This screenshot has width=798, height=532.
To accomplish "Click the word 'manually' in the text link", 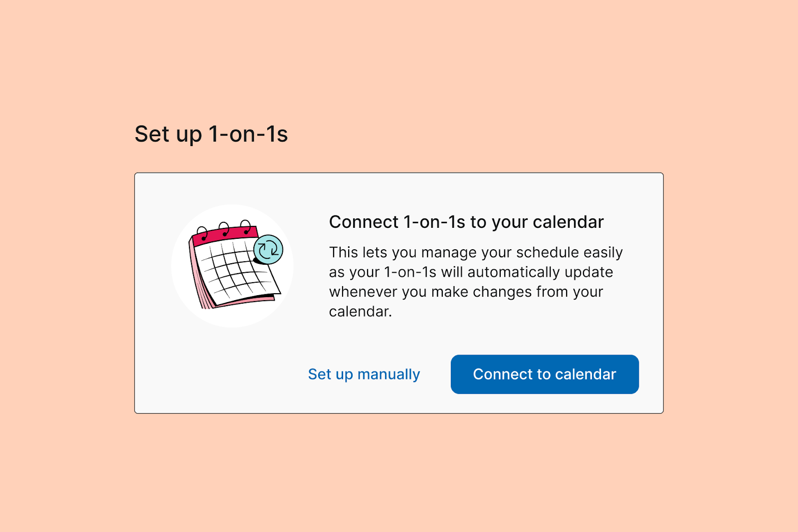I will (x=389, y=374).
